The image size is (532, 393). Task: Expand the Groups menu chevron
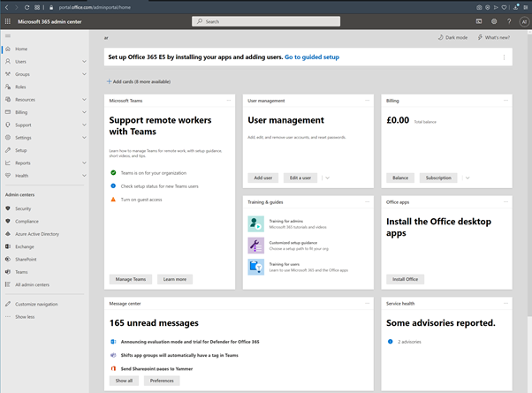(x=84, y=74)
